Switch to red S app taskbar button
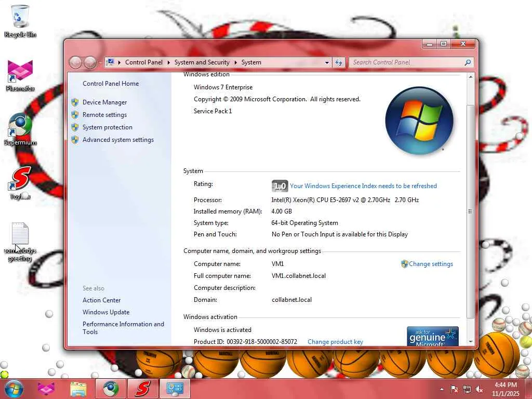The height and width of the screenshot is (399, 532). click(142, 389)
